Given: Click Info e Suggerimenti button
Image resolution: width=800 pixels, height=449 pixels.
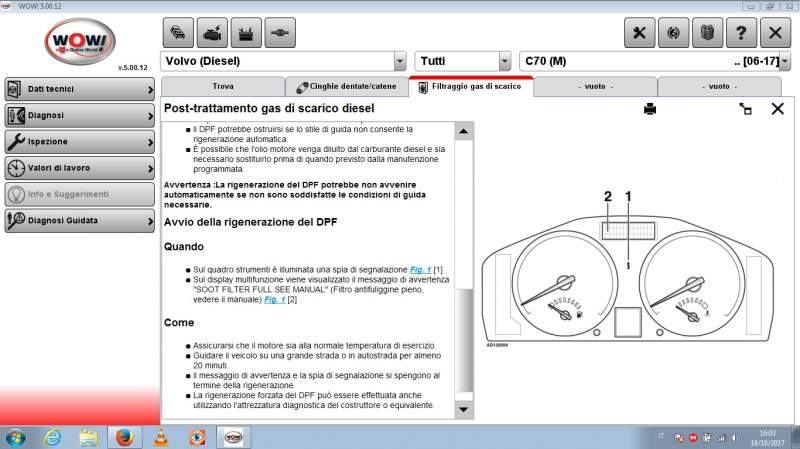Looking at the screenshot, I should click(80, 194).
